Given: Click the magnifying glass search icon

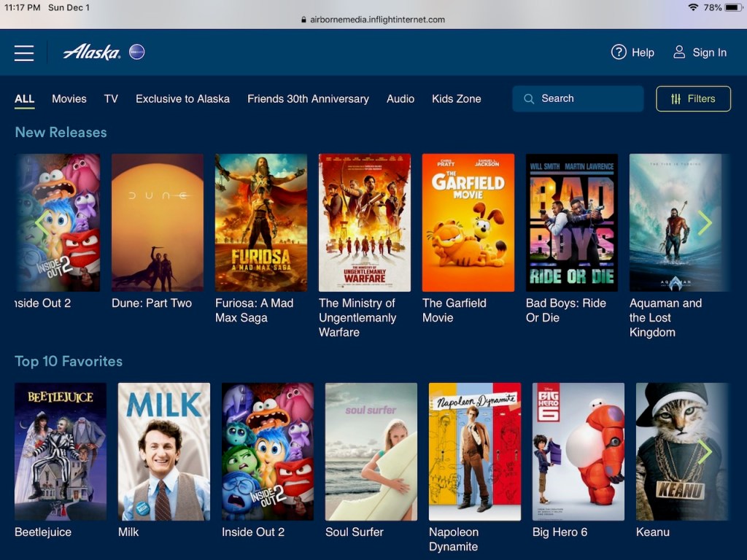Looking at the screenshot, I should (x=528, y=98).
